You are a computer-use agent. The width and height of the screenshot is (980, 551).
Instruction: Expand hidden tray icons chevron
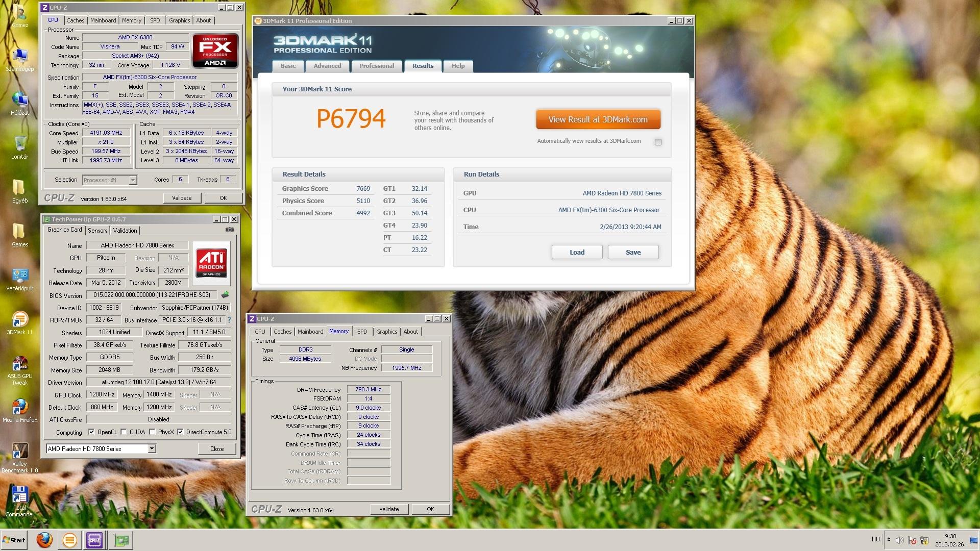[x=889, y=540]
